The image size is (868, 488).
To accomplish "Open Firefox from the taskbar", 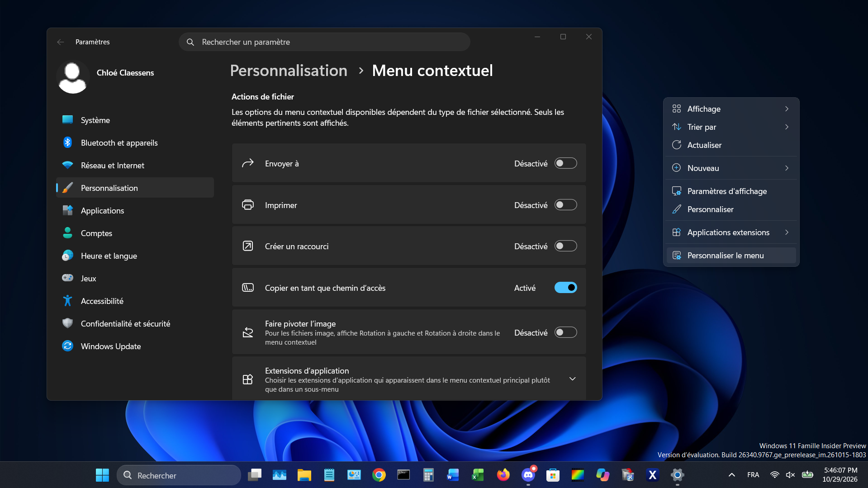I will tap(503, 475).
